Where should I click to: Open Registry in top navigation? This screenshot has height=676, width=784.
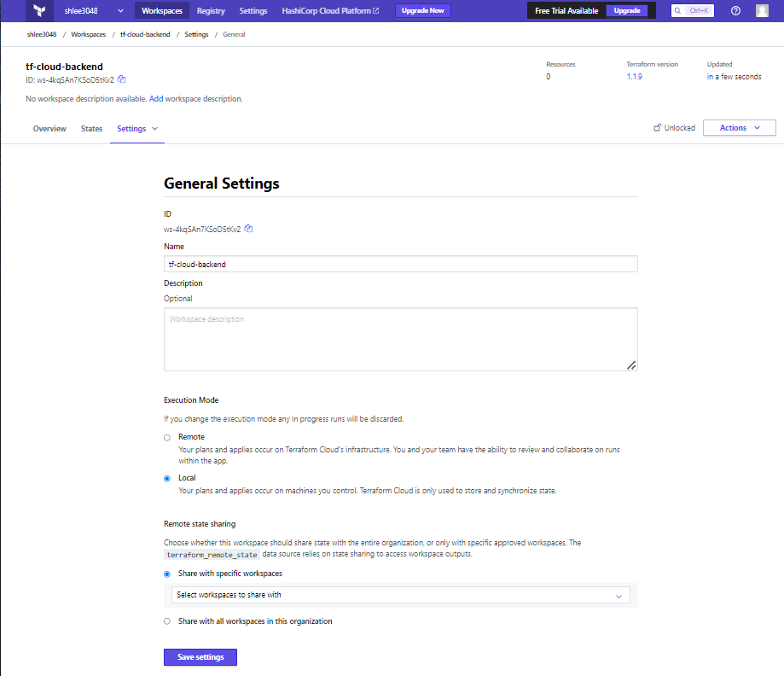point(211,10)
